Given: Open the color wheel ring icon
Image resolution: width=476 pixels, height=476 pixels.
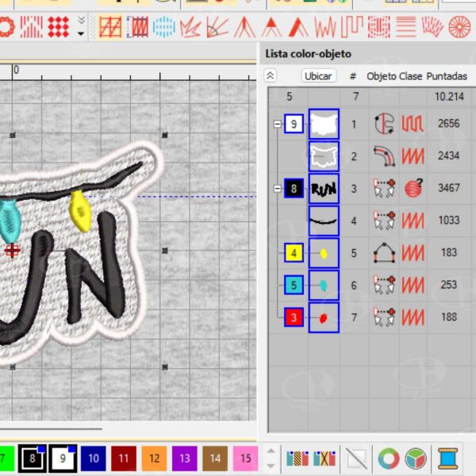Looking at the screenshot, I should (388, 459).
